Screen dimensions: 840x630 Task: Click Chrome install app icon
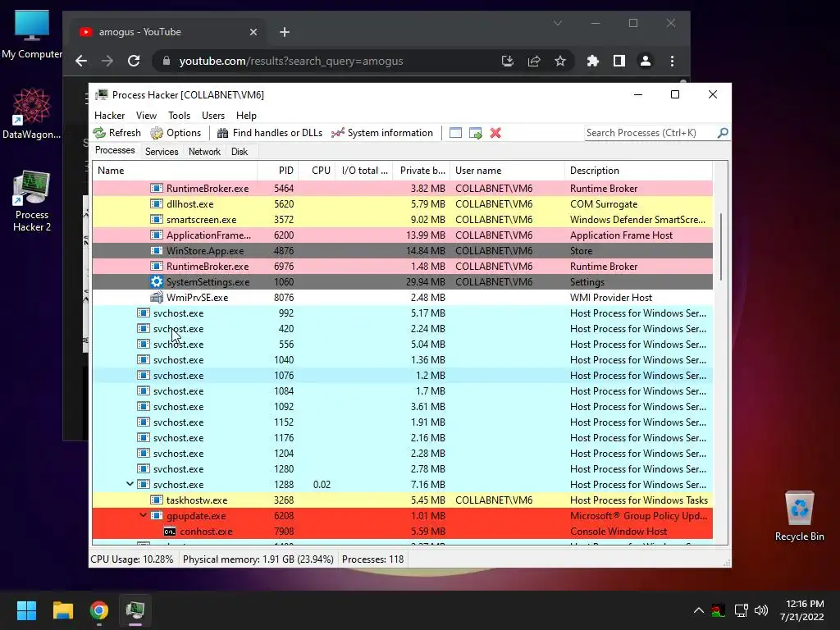coord(507,61)
